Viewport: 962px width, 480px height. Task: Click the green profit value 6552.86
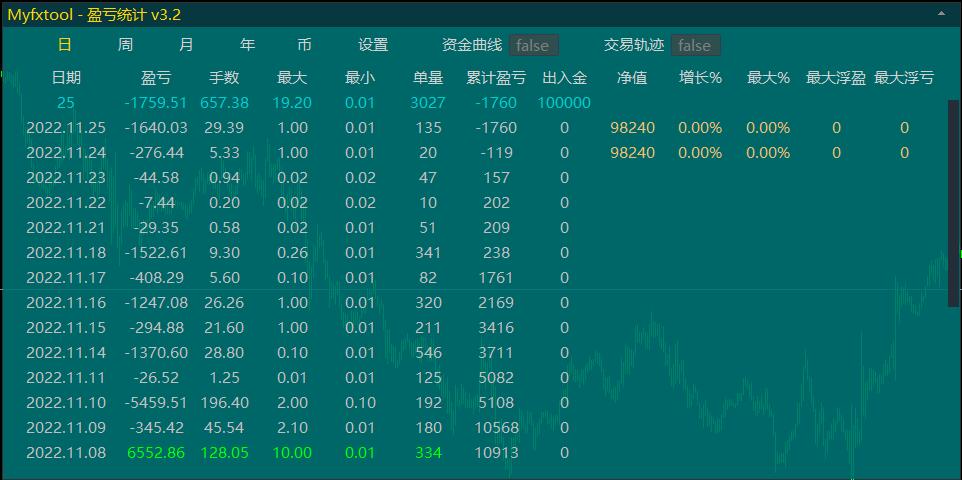(x=156, y=452)
